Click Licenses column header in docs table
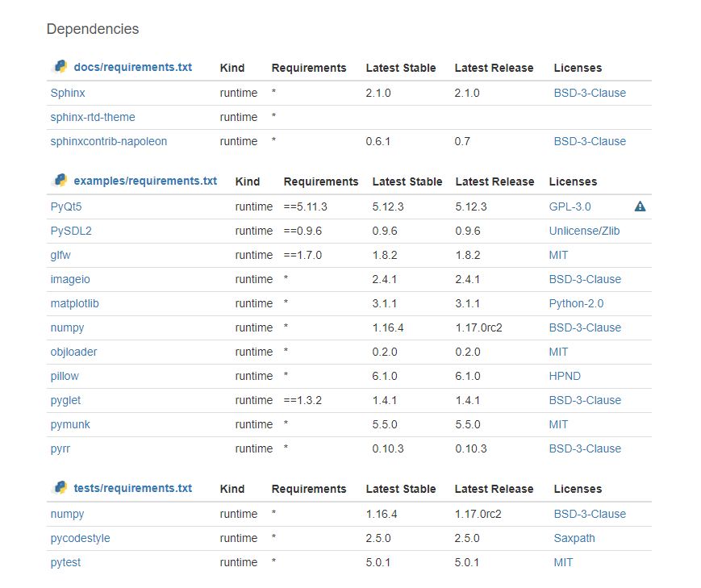The image size is (701, 588). (x=578, y=68)
